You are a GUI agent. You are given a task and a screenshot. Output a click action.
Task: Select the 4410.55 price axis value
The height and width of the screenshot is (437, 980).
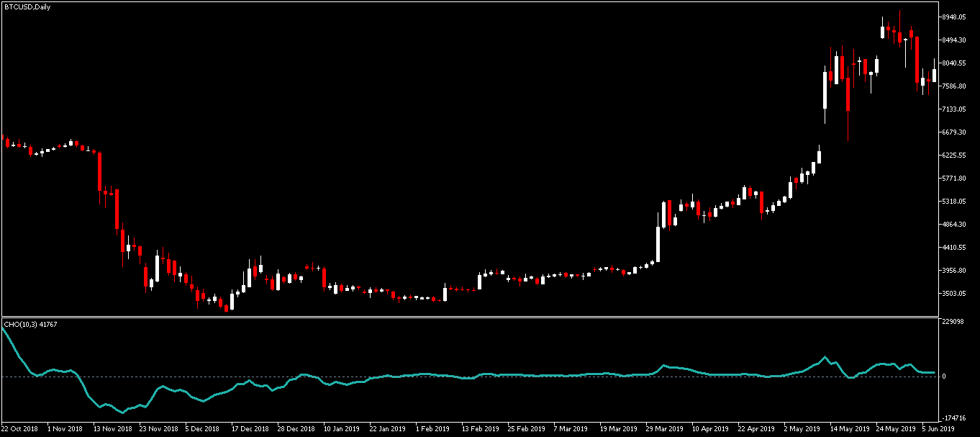pyautogui.click(x=958, y=248)
